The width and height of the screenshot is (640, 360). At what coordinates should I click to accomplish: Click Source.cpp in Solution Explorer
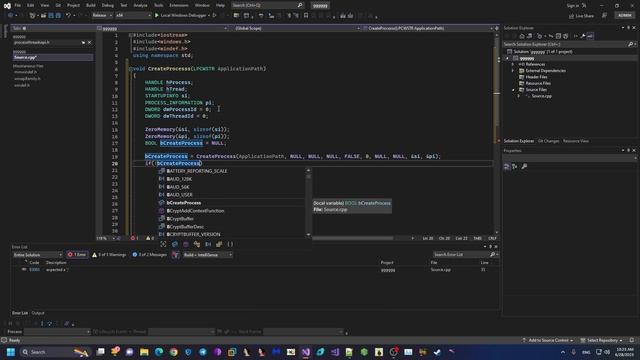[542, 96]
